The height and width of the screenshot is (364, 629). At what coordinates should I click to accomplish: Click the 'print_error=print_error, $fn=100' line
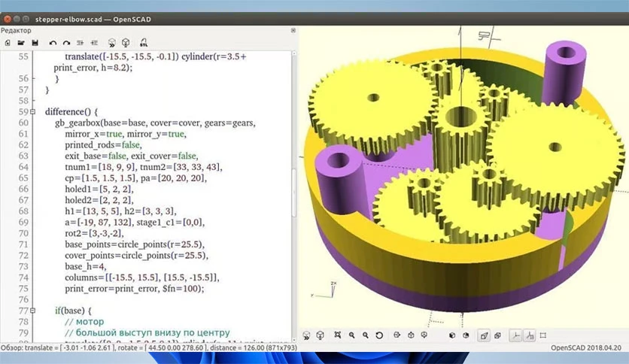(135, 289)
